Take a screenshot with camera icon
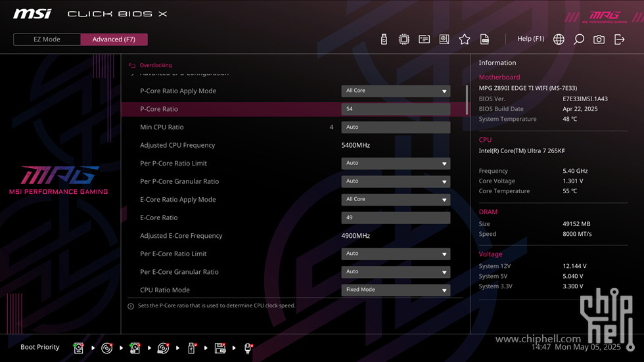Screen dimensions: 644x362 point(599,39)
